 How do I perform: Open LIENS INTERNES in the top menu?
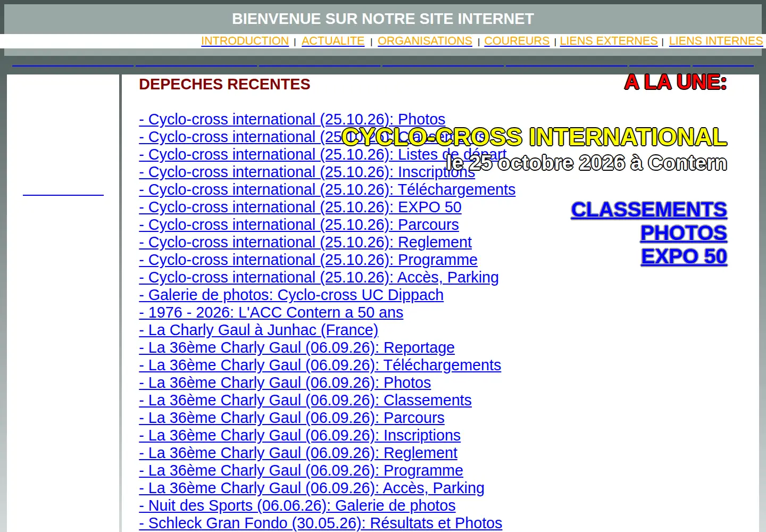[x=716, y=41]
